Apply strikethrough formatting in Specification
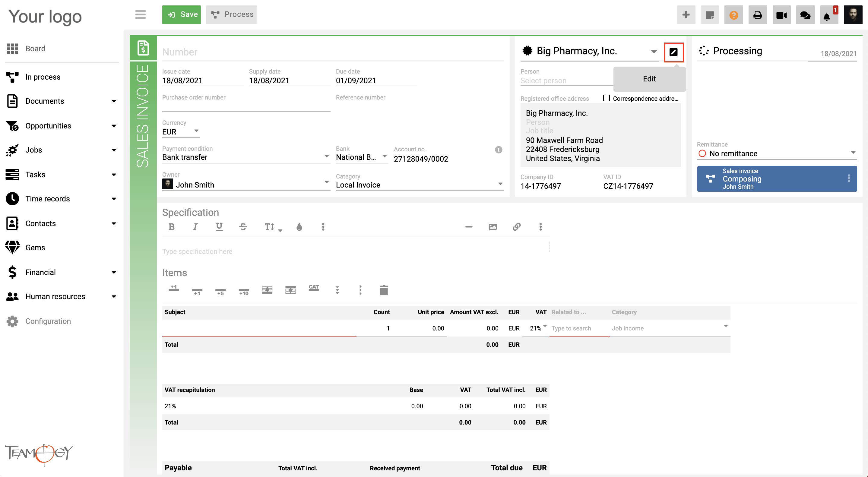Screen dimensions: 868x477 [x=243, y=227]
